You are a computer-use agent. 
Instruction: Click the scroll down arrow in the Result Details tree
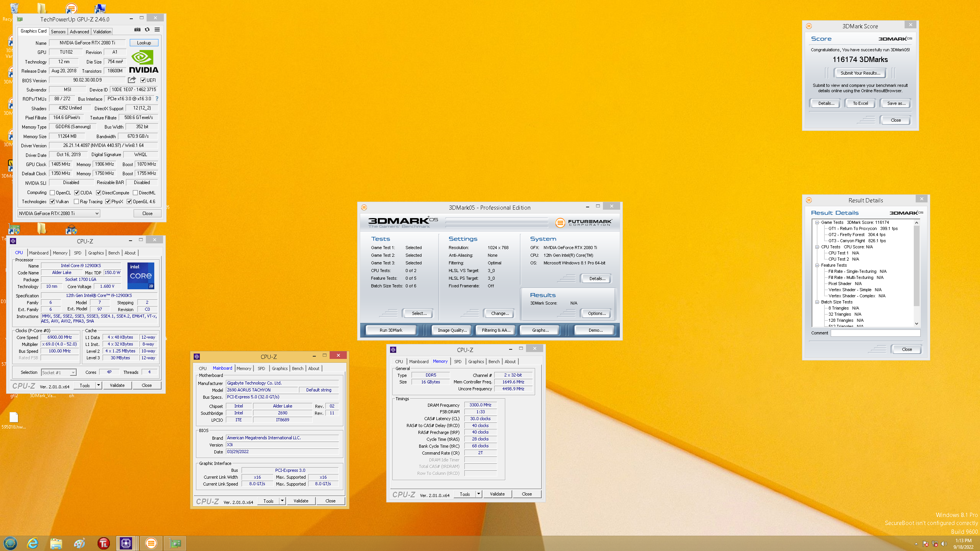pyautogui.click(x=916, y=324)
